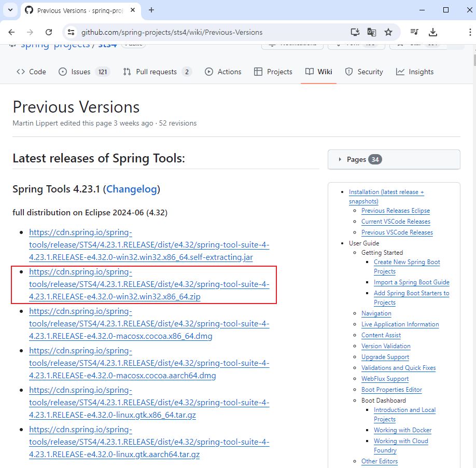Image resolution: width=476 pixels, height=468 pixels.
Task: Open site information icon in address bar
Action: click(x=71, y=32)
